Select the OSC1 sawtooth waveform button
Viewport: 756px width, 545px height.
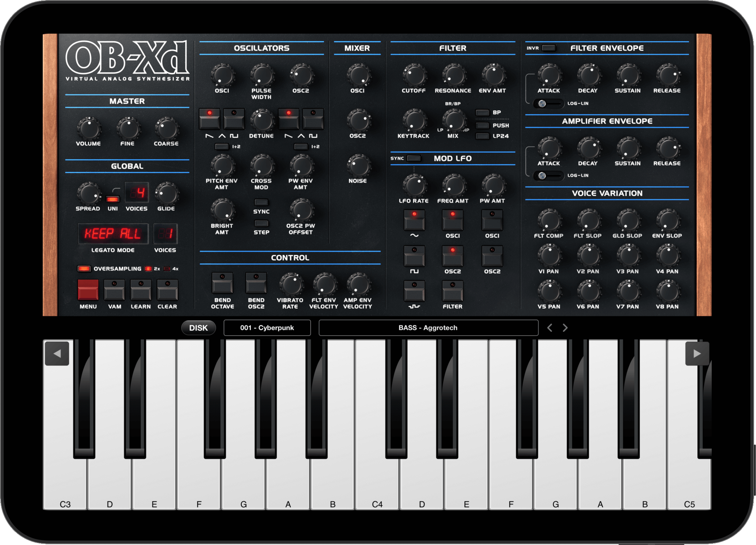point(210,119)
